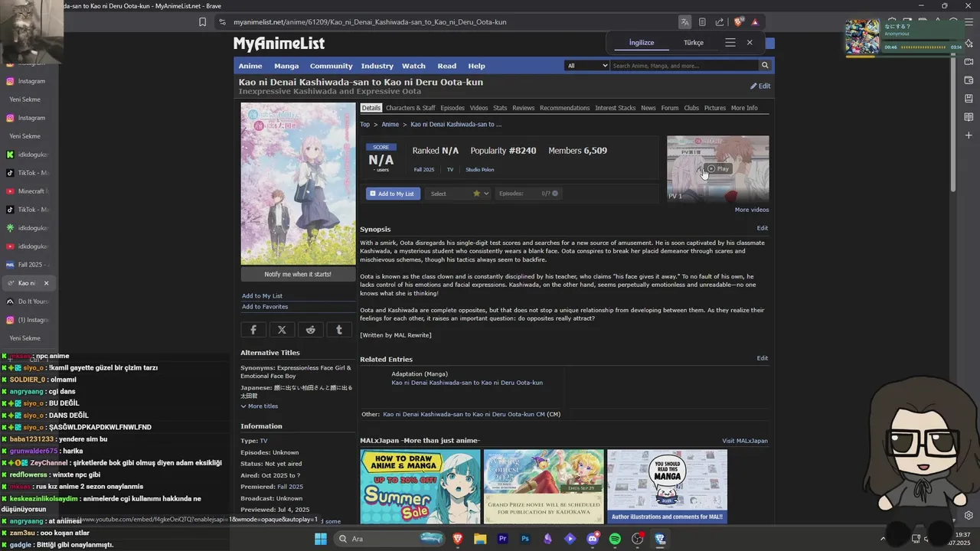
Task: Switch to Characters & Staff tab
Action: coord(410,108)
